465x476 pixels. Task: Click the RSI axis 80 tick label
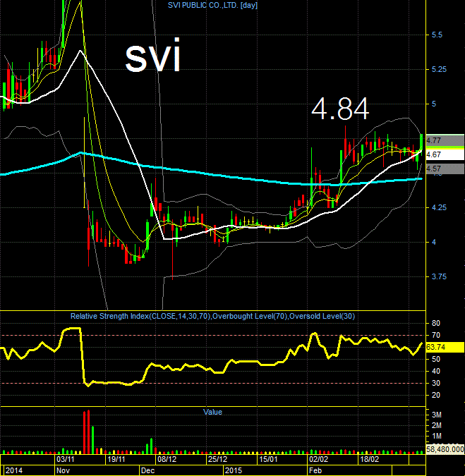(x=436, y=323)
